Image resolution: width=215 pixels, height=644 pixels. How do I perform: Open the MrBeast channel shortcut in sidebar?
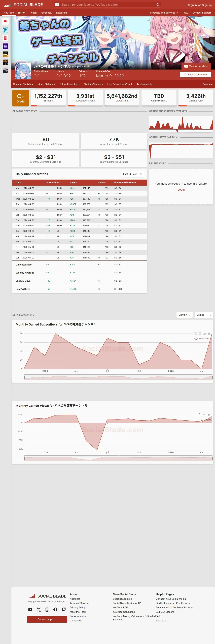pos(5,30)
